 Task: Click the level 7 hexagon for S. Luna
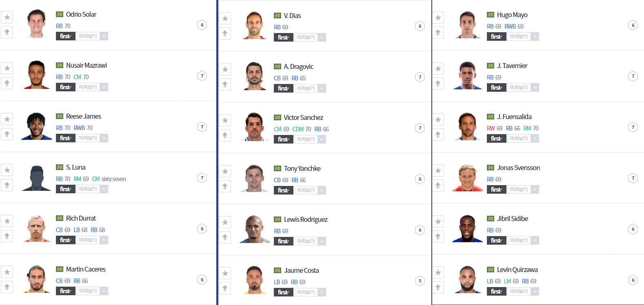202,178
